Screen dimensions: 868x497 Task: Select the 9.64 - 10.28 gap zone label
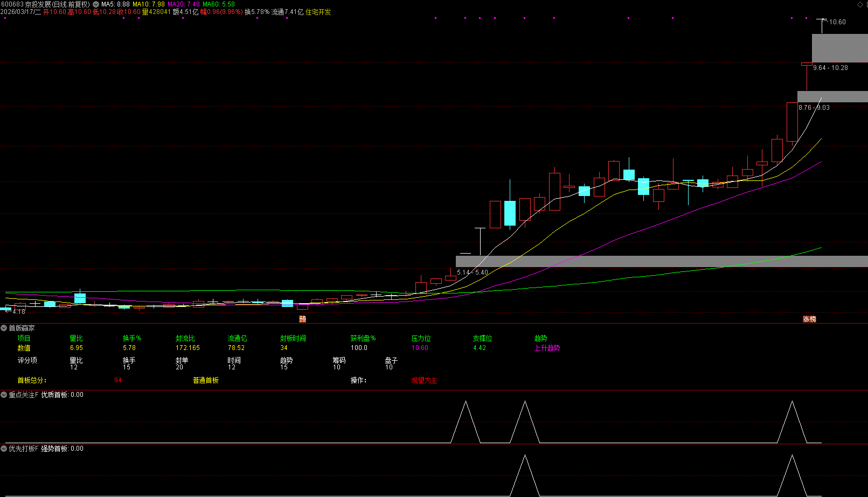coord(830,68)
